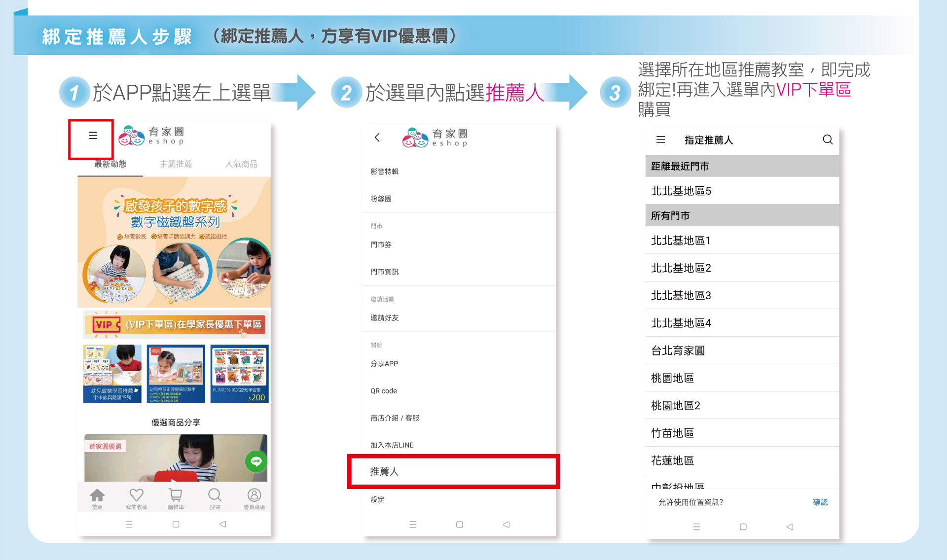Image resolution: width=947 pixels, height=560 pixels.
Task: Select 分享APP menu entry
Action: coord(459,363)
